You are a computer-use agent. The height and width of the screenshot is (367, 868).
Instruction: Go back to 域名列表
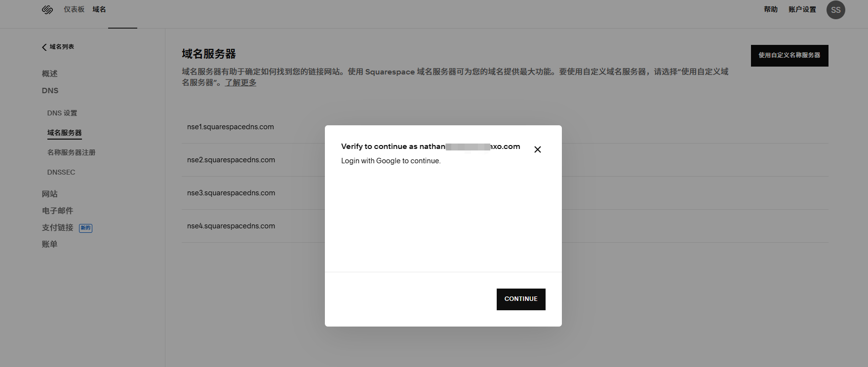pyautogui.click(x=58, y=47)
